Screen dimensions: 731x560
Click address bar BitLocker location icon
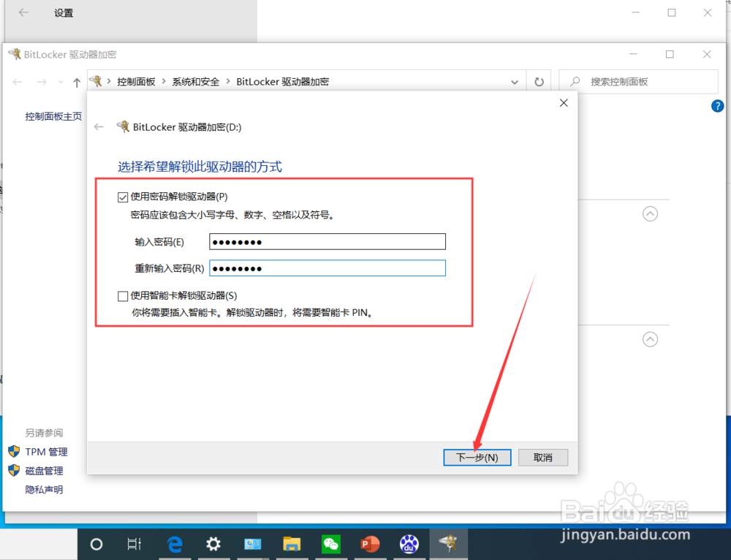pyautogui.click(x=96, y=81)
